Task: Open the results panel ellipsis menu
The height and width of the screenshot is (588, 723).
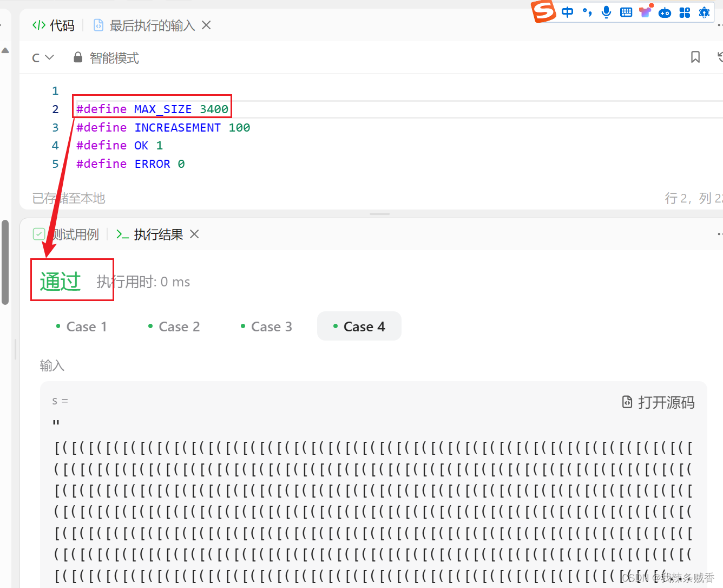Action: pyautogui.click(x=720, y=233)
